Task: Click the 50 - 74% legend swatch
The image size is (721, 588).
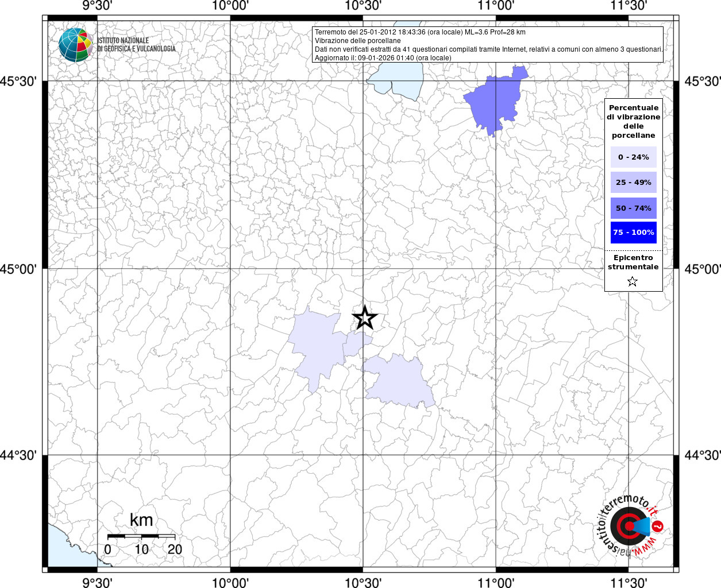Action: pos(633,208)
